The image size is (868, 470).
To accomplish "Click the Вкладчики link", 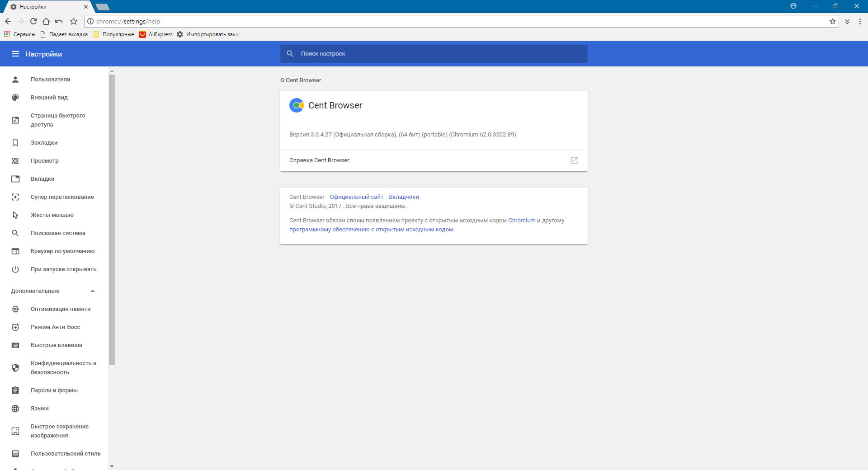I will (404, 197).
